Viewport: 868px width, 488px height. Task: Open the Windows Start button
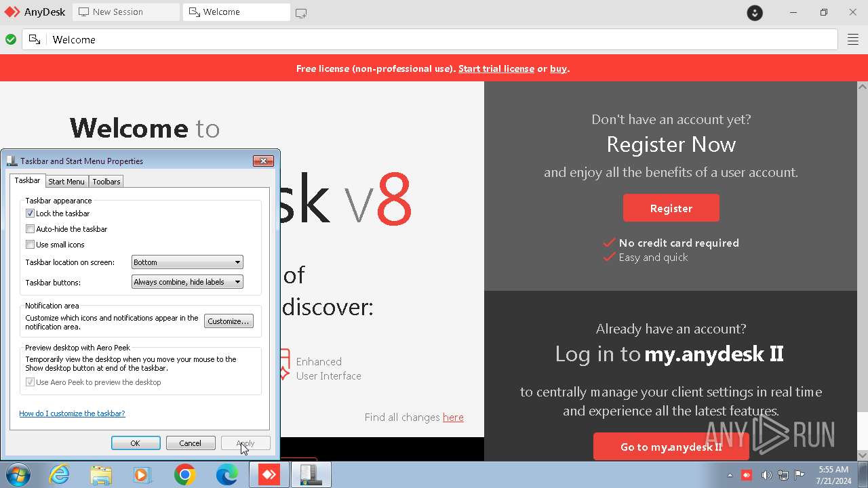tap(18, 474)
